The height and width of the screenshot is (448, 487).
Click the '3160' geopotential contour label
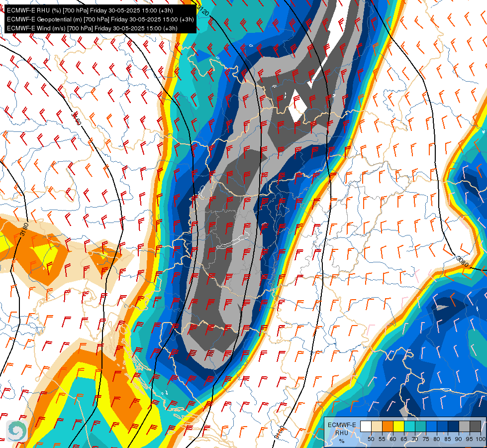click(x=76, y=119)
